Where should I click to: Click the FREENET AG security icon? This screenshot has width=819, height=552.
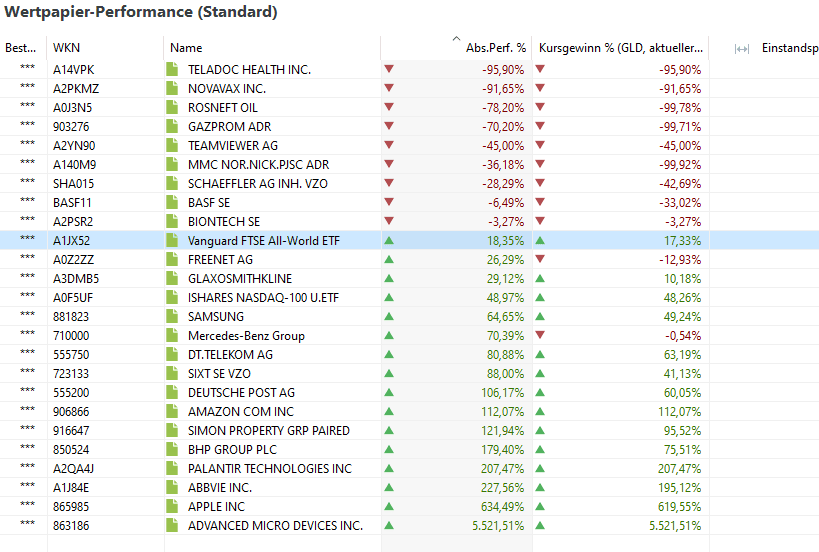click(172, 260)
